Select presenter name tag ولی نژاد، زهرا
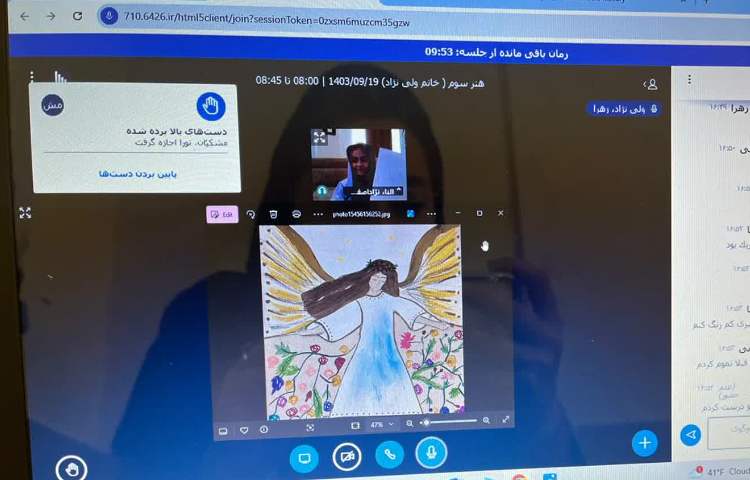 coord(624,109)
